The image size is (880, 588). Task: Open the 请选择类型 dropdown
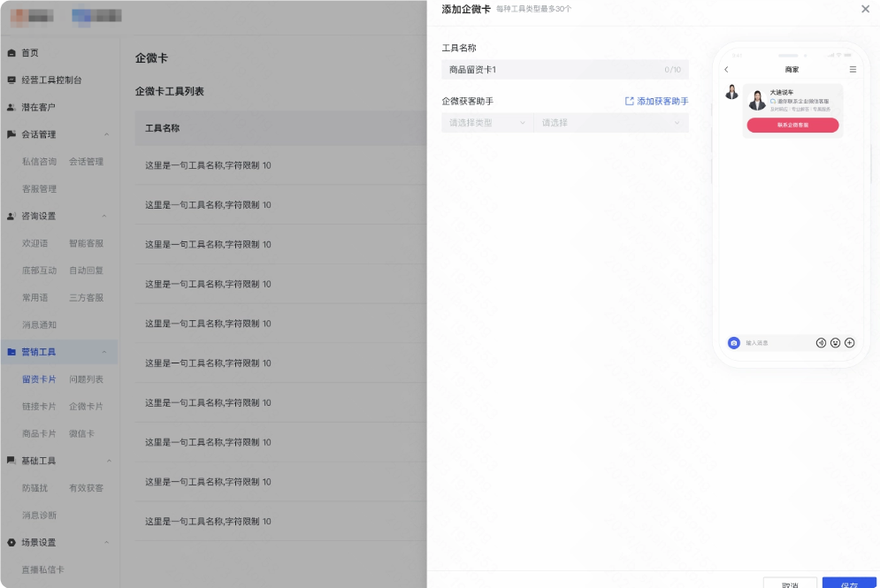click(487, 123)
